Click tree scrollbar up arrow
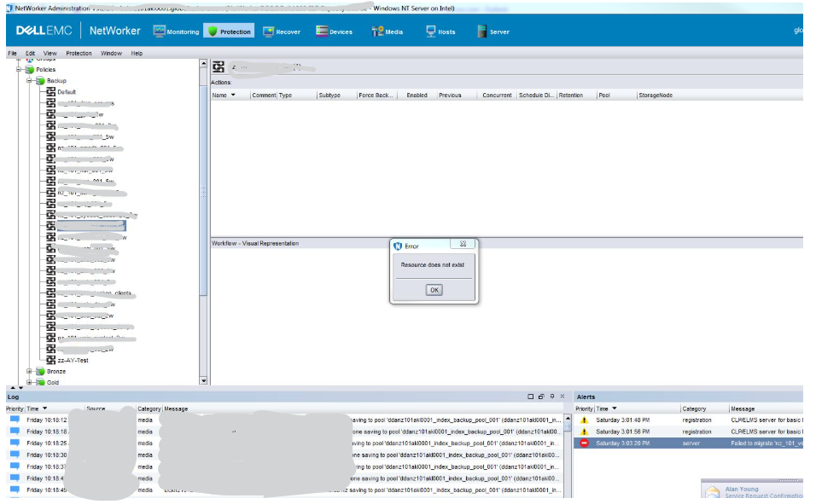The width and height of the screenshot is (822, 504). coord(203,63)
